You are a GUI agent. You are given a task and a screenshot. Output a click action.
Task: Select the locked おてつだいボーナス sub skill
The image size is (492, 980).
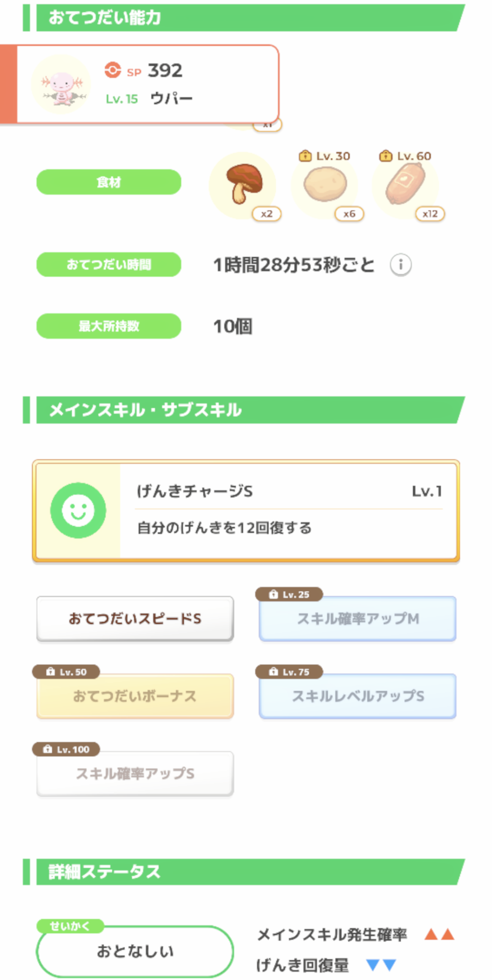(x=135, y=696)
